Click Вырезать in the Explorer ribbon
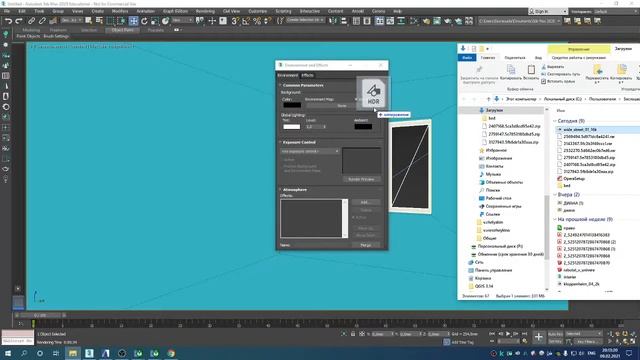 553,67
